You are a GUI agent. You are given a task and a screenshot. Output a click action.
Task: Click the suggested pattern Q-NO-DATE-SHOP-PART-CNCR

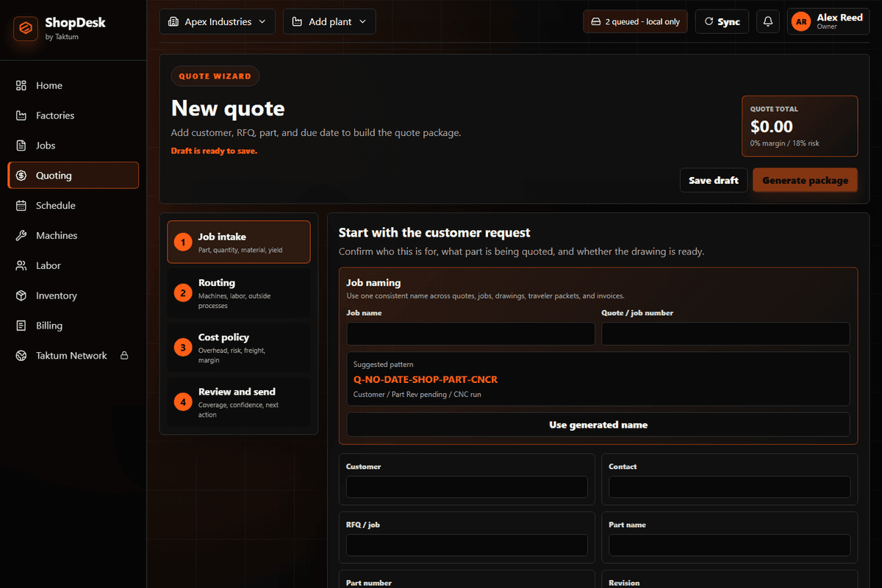(x=426, y=380)
